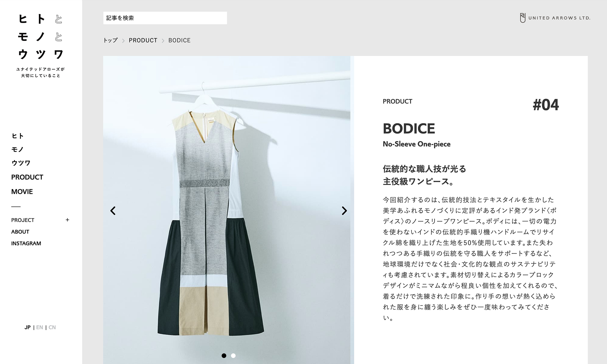Visit the INSTAGRAM link
Image resolution: width=607 pixels, height=364 pixels.
pyautogui.click(x=26, y=243)
